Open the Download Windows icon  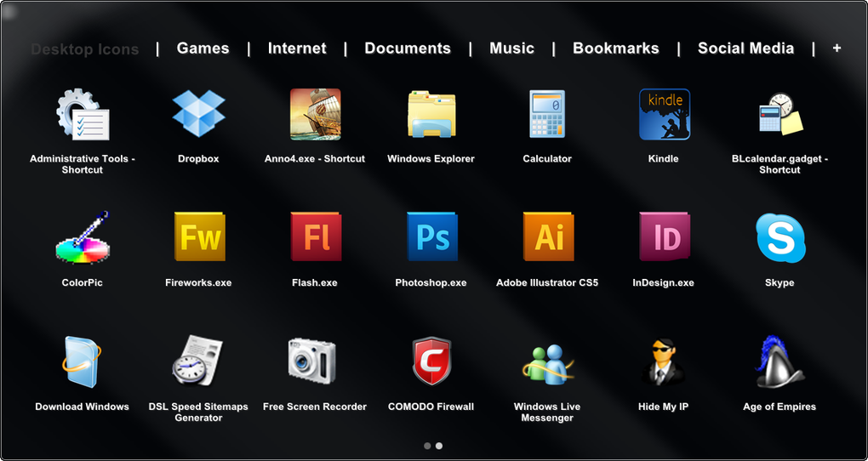[x=82, y=361]
